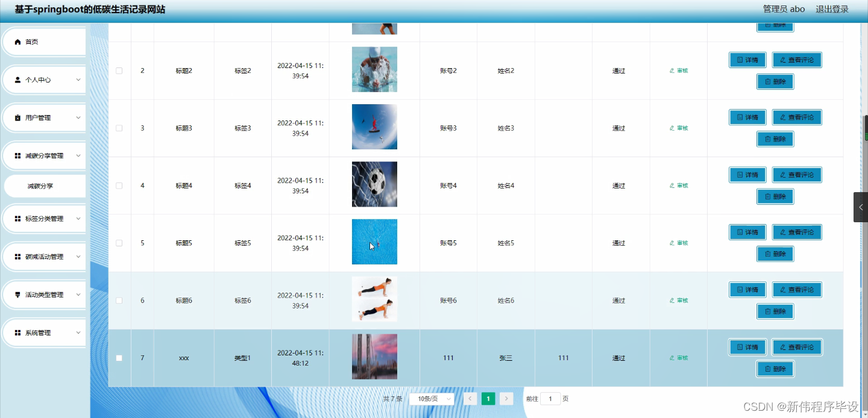868x418 pixels.
Task: Select the checkbox for row 5
Action: (x=119, y=243)
